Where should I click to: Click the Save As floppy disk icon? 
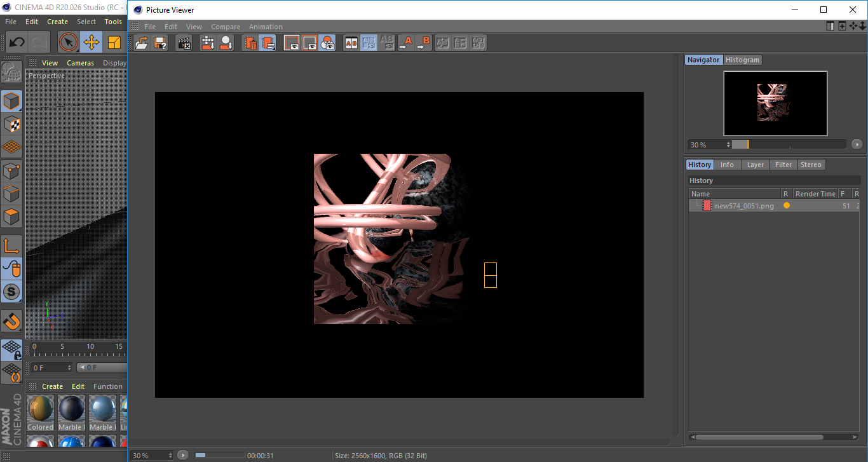pyautogui.click(x=160, y=43)
